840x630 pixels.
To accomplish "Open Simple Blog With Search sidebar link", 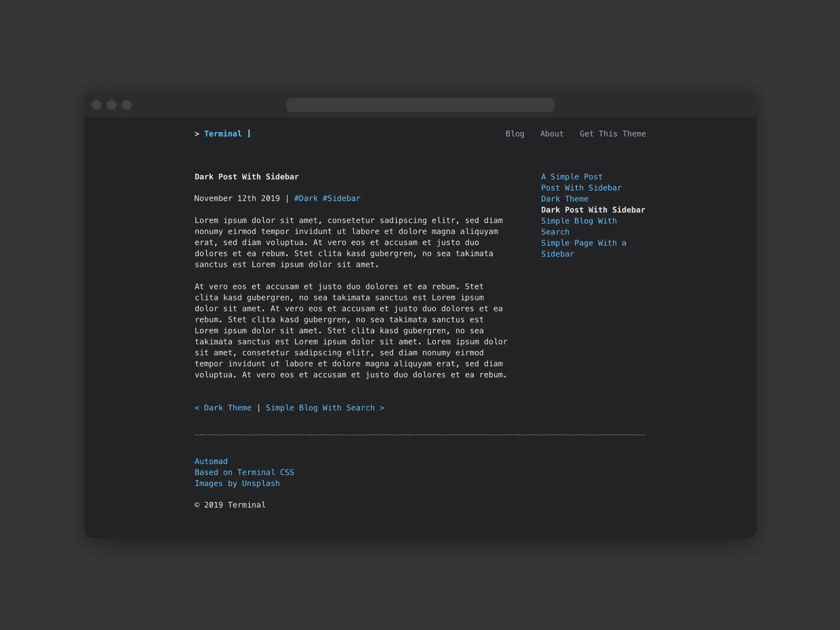I will click(578, 221).
